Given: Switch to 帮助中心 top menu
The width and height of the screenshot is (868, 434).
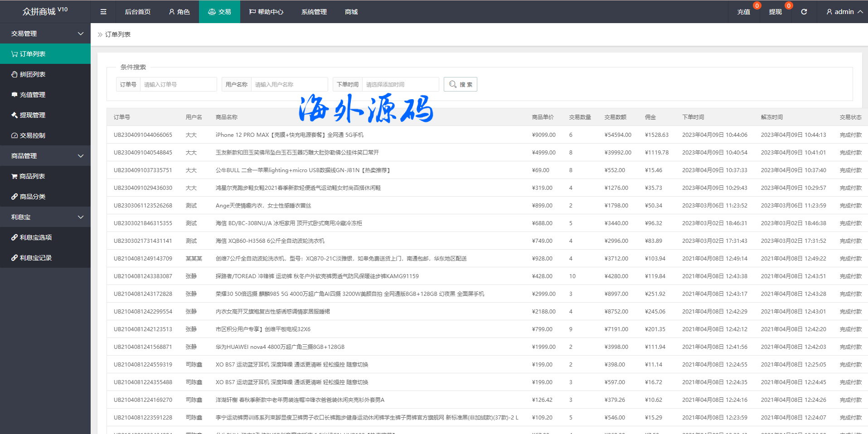Looking at the screenshot, I should coord(266,12).
